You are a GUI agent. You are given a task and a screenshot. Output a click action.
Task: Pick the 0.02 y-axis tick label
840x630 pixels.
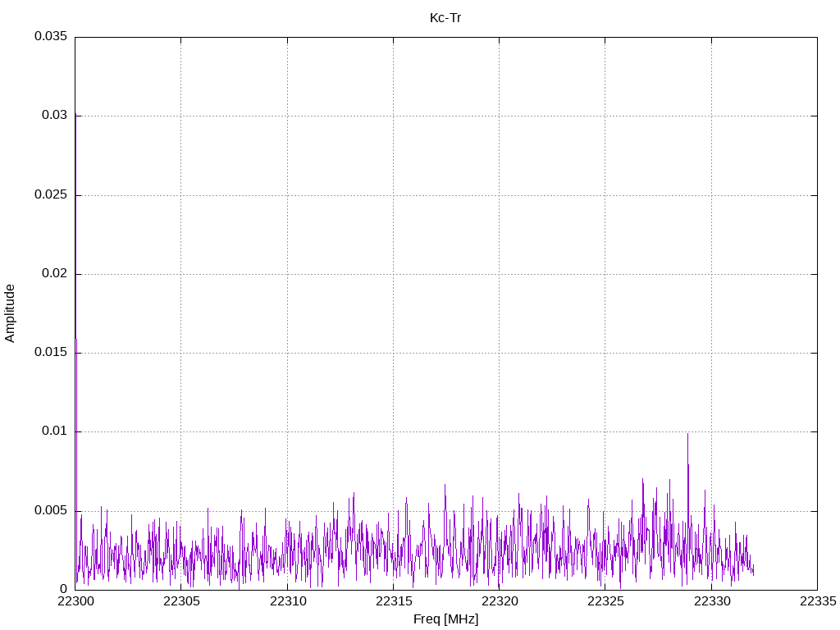point(53,273)
